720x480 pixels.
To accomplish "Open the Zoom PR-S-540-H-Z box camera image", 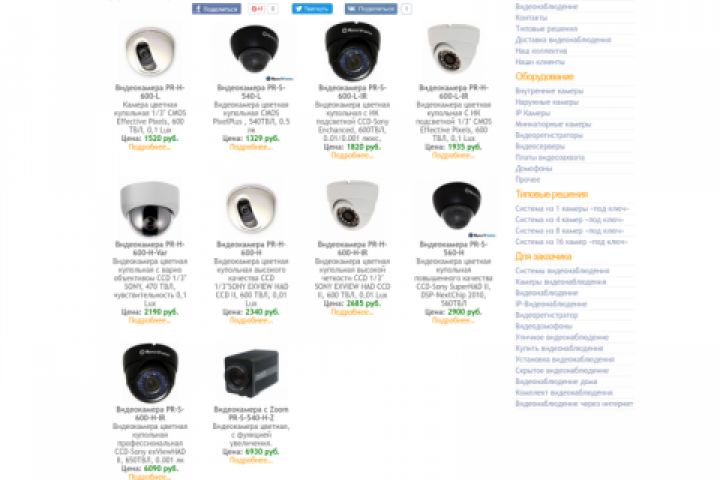I will [x=252, y=373].
